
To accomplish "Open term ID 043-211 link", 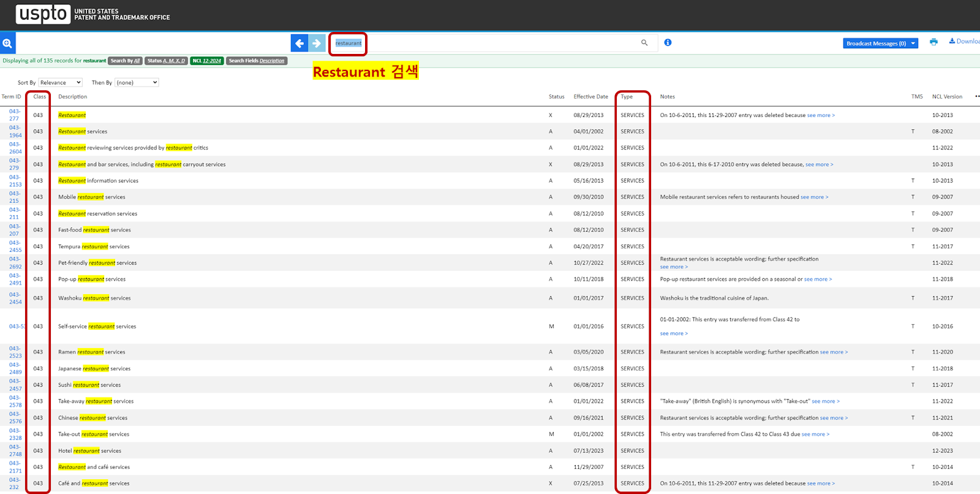I will point(14,213).
